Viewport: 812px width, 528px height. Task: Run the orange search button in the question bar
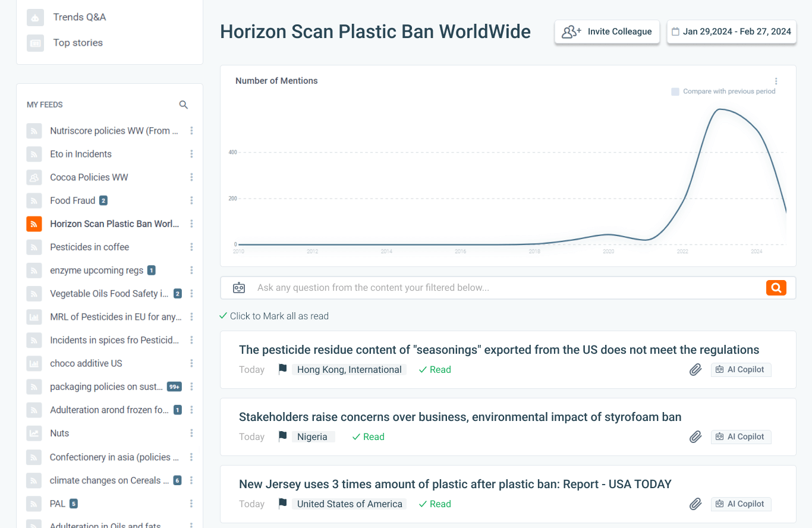pyautogui.click(x=776, y=287)
